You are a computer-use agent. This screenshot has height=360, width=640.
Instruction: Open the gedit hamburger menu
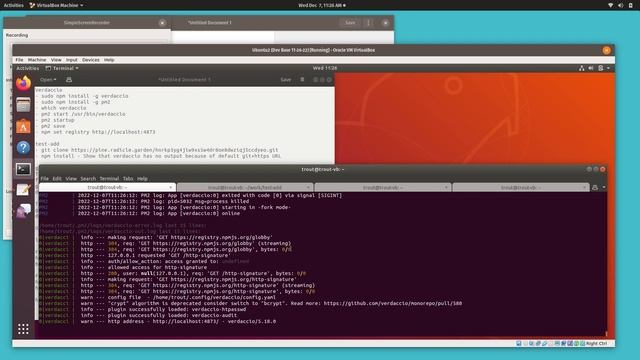302,80
